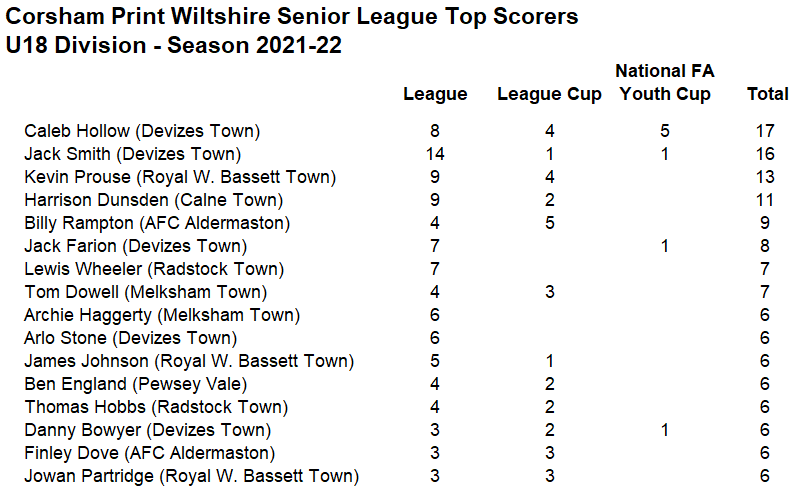The image size is (812, 487).
Task: Click the Arlo Stone (Devizes Town) name
Action: click(130, 338)
